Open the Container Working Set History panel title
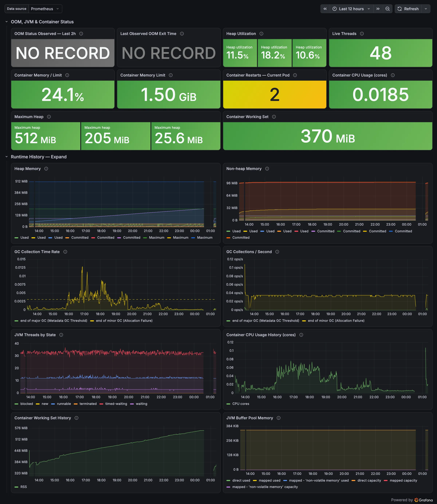 tap(43, 418)
